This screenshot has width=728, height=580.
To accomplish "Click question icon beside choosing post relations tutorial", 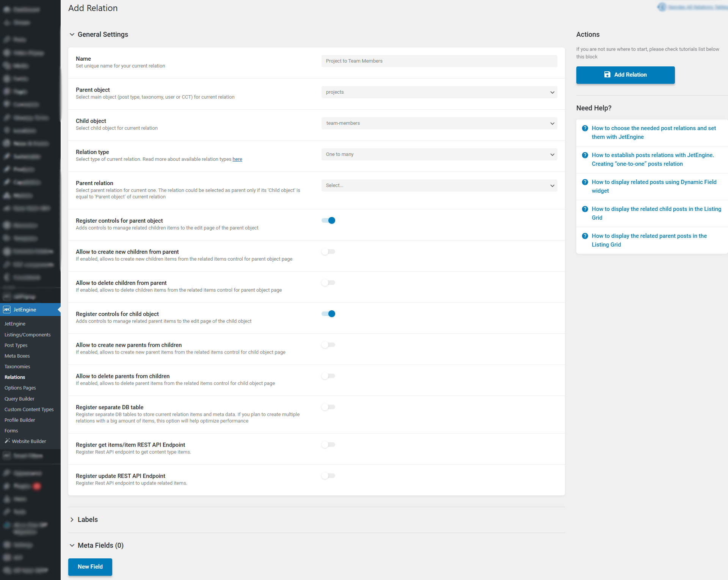I will 585,128.
